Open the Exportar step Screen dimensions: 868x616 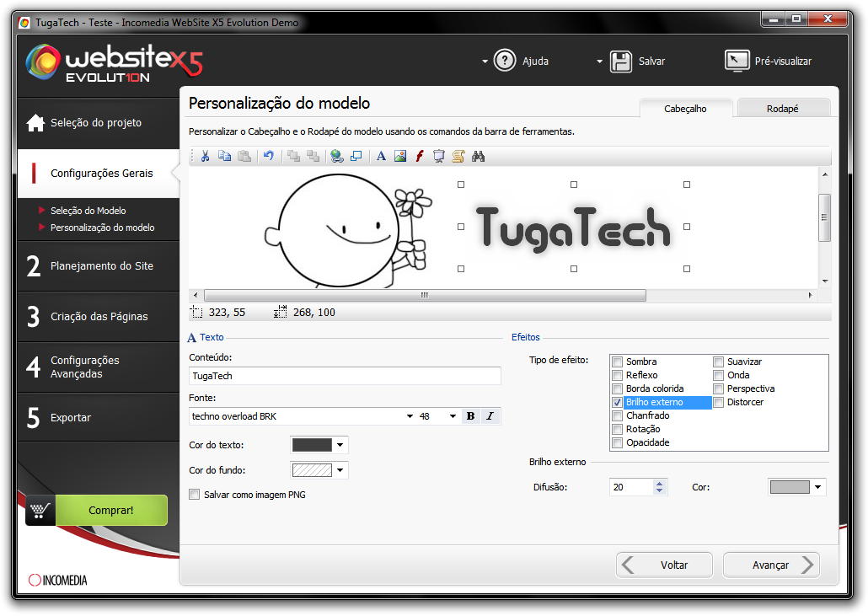pos(99,417)
